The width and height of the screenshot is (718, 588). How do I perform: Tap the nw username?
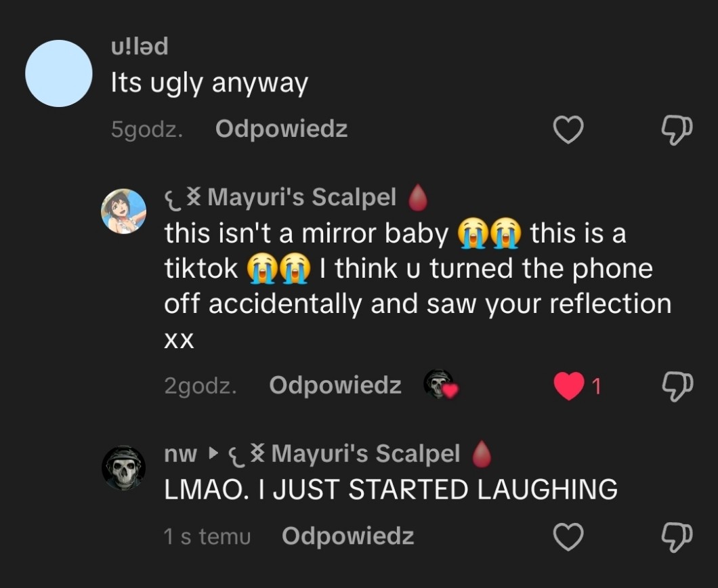180,454
